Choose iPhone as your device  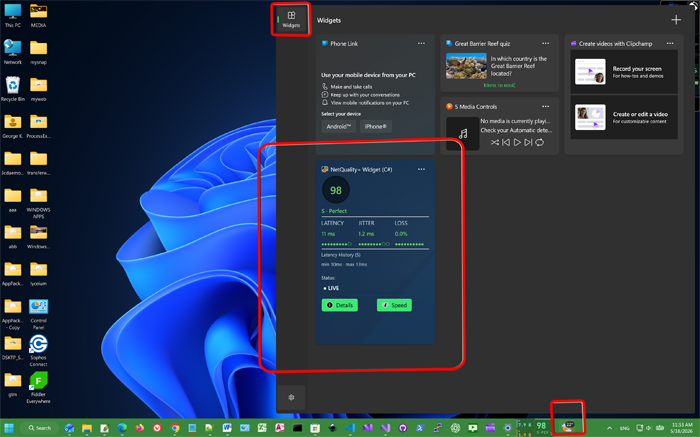375,126
